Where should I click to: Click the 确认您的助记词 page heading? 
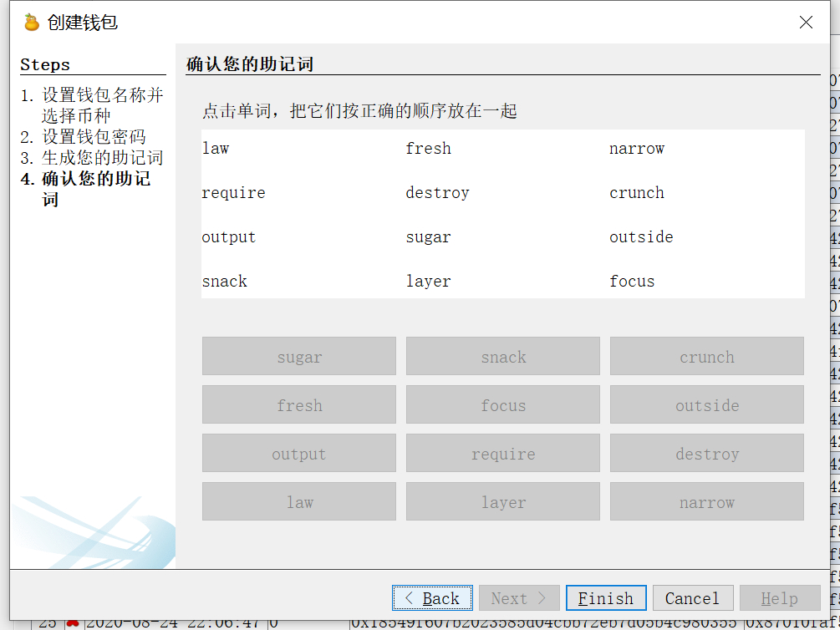tap(250, 64)
